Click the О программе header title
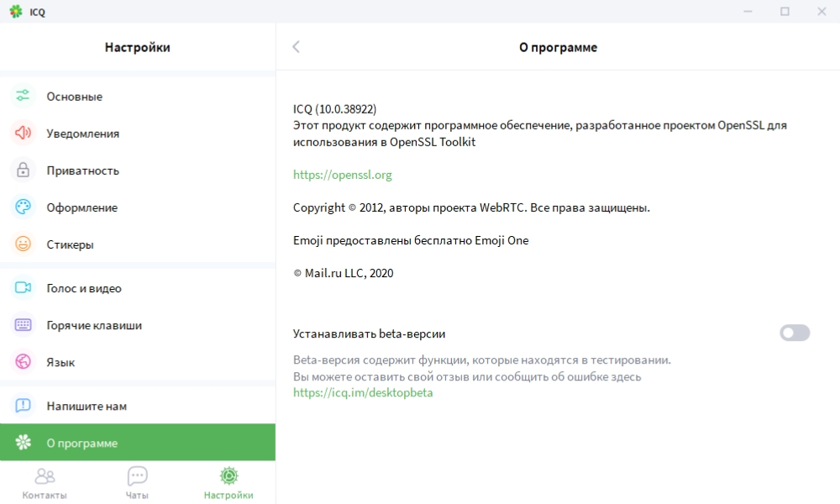This screenshot has height=504, width=840. 559,47
